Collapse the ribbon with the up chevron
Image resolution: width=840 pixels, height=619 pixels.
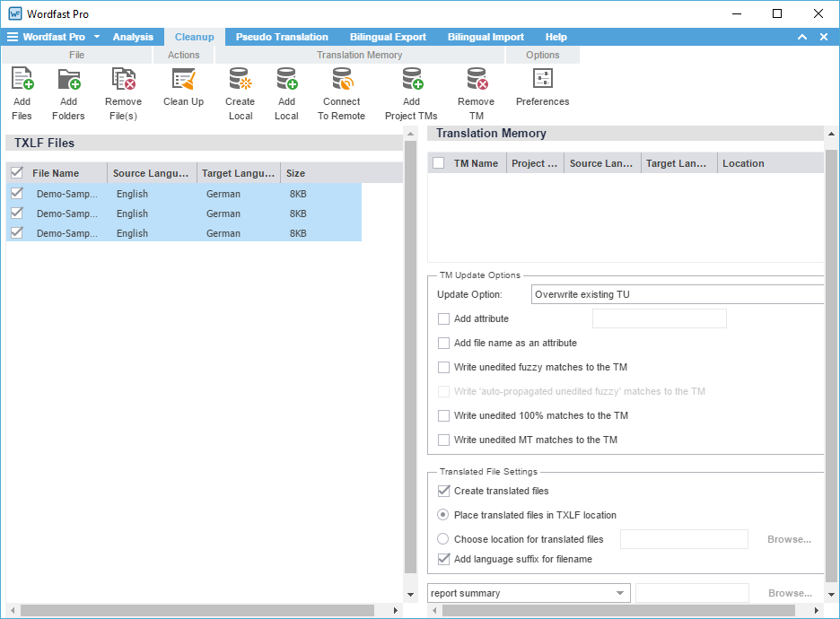point(802,37)
